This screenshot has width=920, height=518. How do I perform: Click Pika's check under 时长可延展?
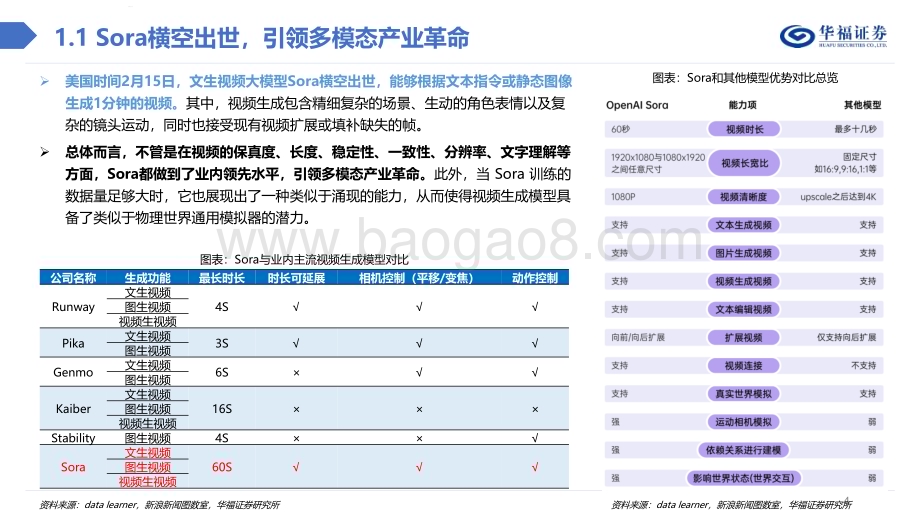296,343
